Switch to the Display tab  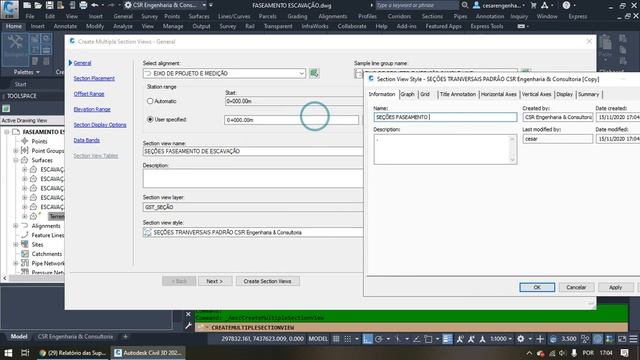(564, 94)
